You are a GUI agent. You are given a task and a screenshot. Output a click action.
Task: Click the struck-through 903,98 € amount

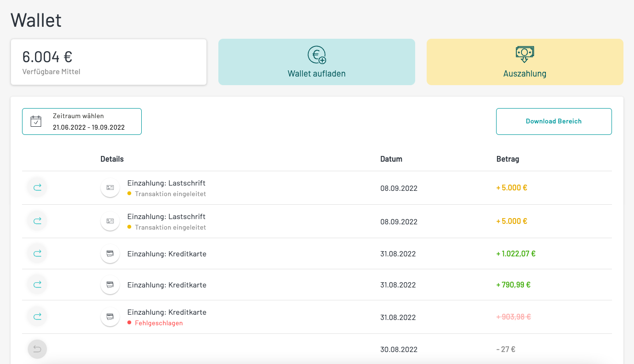pyautogui.click(x=513, y=317)
